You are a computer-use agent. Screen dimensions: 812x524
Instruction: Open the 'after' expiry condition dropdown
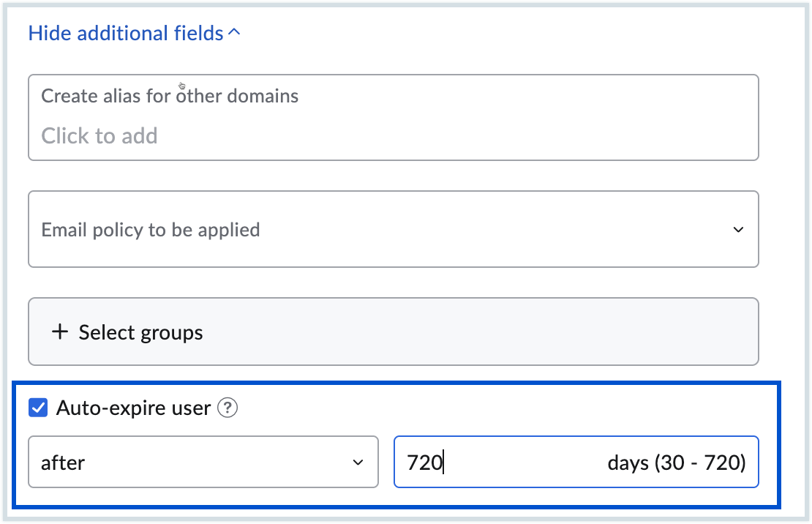coord(203,463)
